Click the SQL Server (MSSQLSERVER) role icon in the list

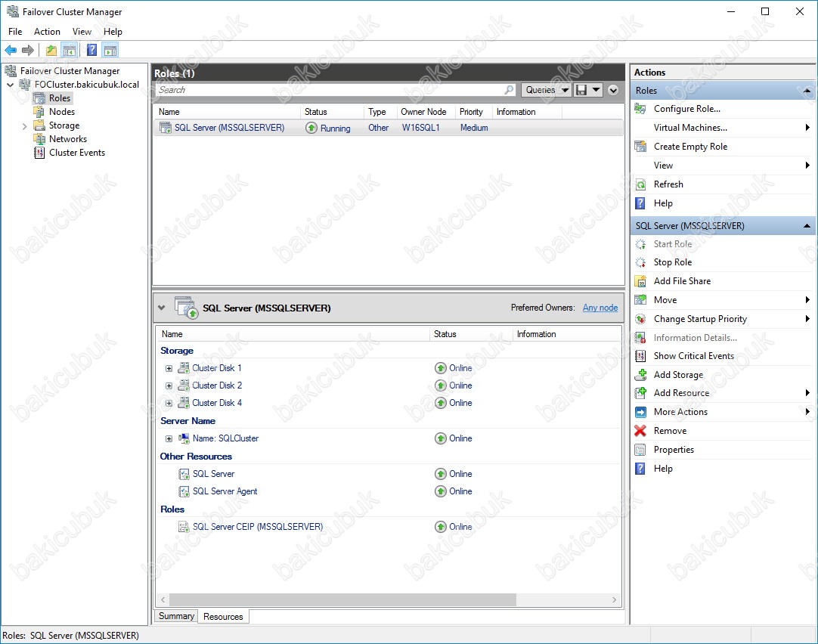[x=165, y=128]
